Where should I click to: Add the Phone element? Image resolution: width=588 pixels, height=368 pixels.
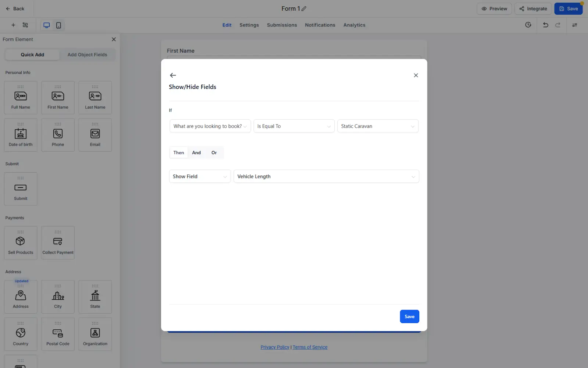pyautogui.click(x=58, y=135)
